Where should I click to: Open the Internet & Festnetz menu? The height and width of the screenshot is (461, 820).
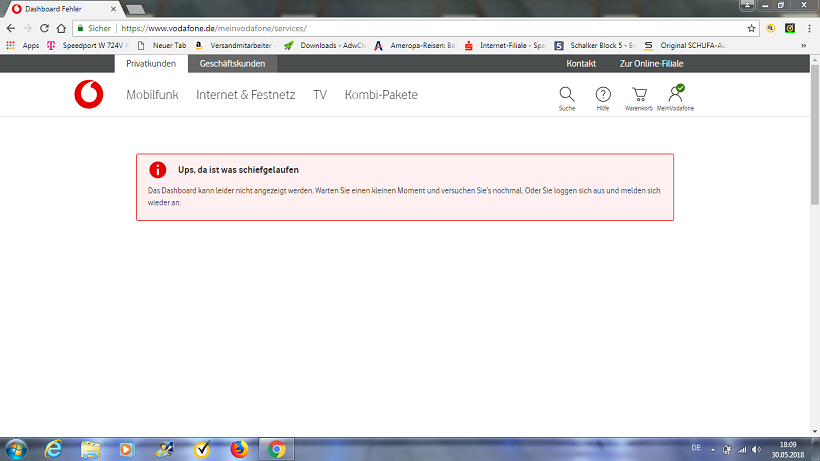[245, 95]
